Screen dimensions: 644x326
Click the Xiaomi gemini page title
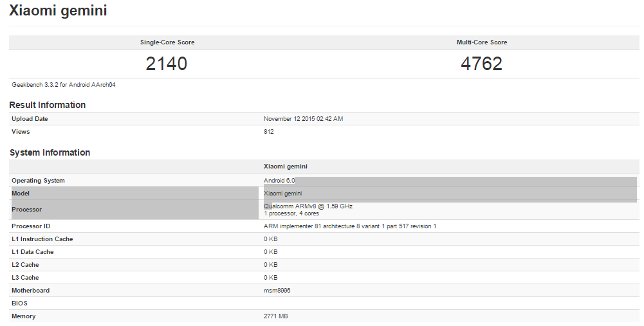[x=58, y=10]
